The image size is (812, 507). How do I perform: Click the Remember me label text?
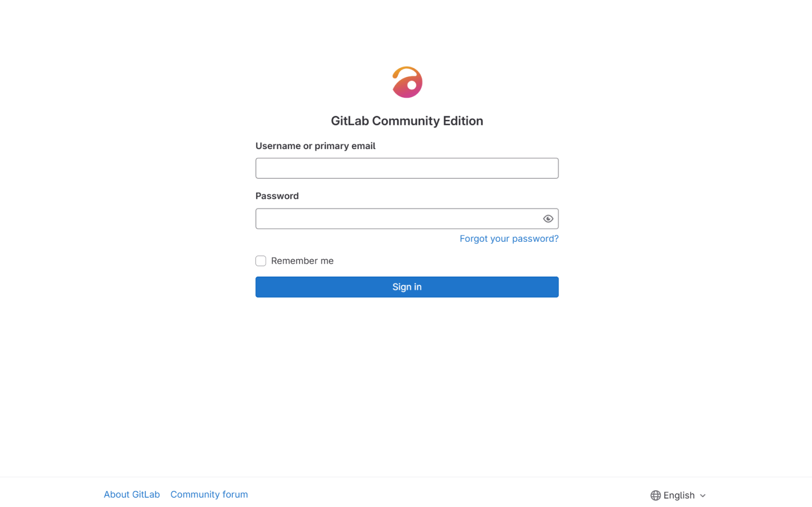pyautogui.click(x=302, y=261)
